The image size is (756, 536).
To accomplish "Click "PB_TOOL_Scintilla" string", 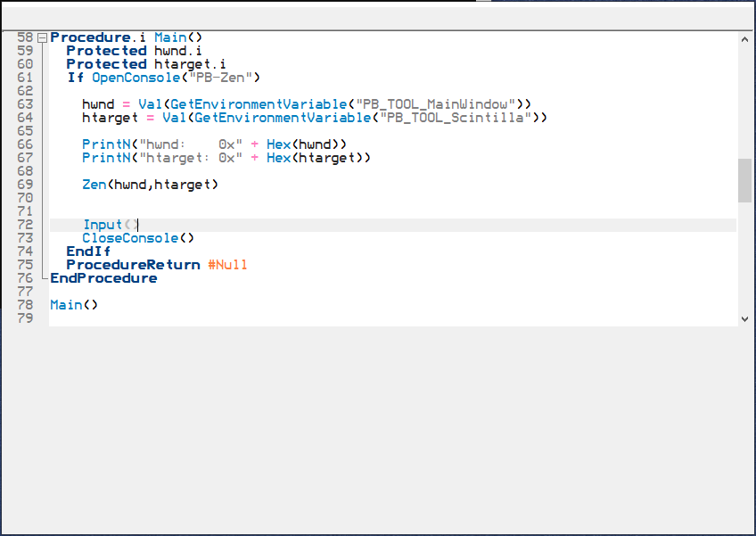I will pyautogui.click(x=459, y=118).
